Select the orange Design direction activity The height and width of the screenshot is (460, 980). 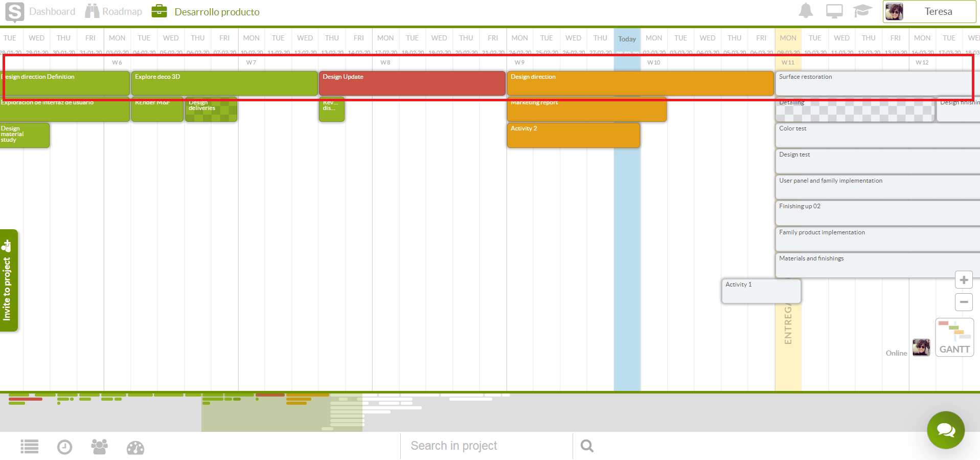pos(640,83)
